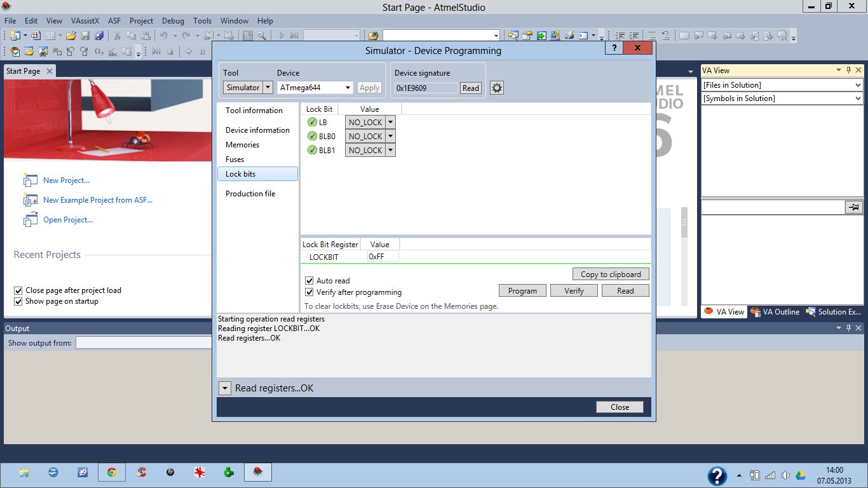
Task: Click the Program button
Action: (522, 290)
